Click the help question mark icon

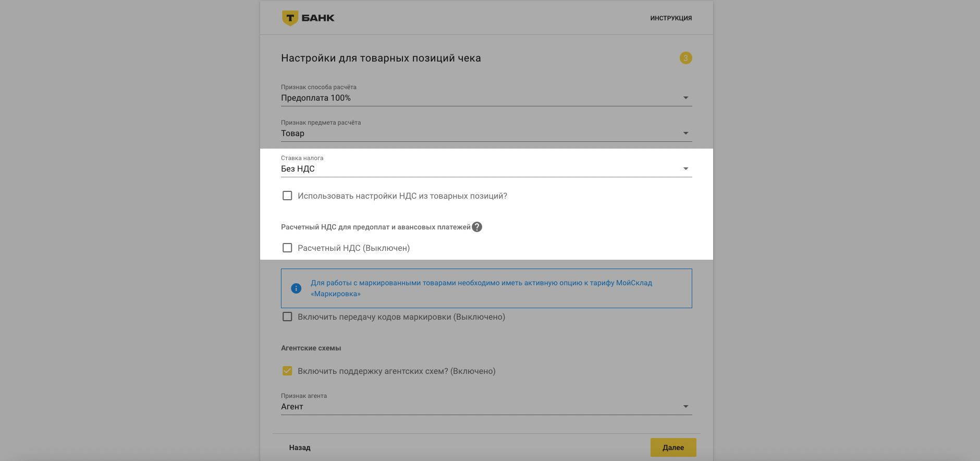(x=477, y=227)
